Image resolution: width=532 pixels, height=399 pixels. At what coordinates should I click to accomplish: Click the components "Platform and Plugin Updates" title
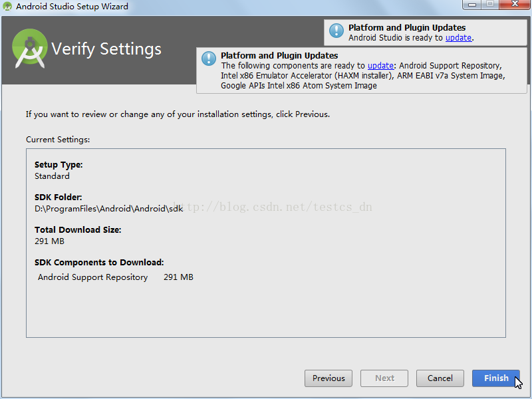click(x=279, y=55)
